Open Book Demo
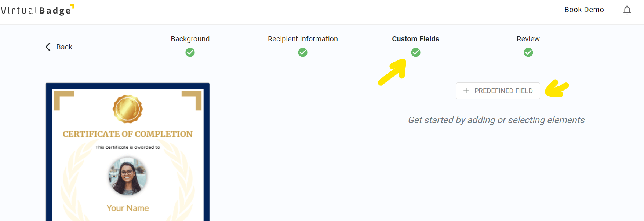Viewport: 644px width, 221px height. pyautogui.click(x=584, y=10)
